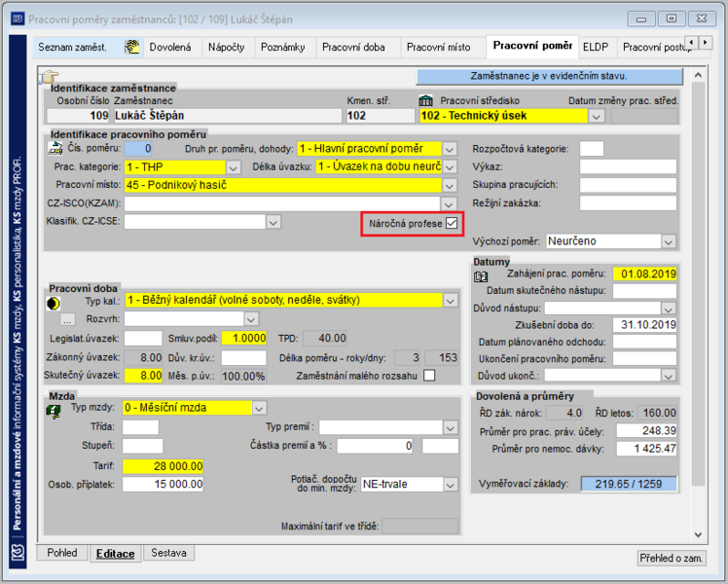The image size is (728, 584).
Task: Open the Prac. kategorie dropdown
Action: 233,167
